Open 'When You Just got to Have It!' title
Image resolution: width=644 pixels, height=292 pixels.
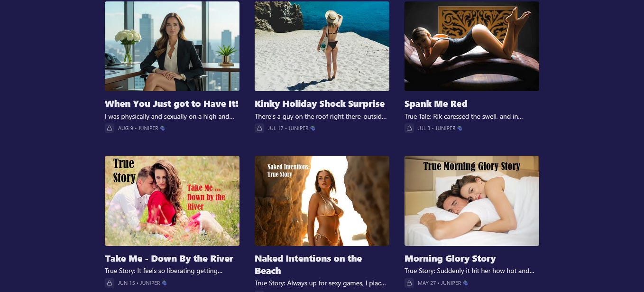[172, 104]
